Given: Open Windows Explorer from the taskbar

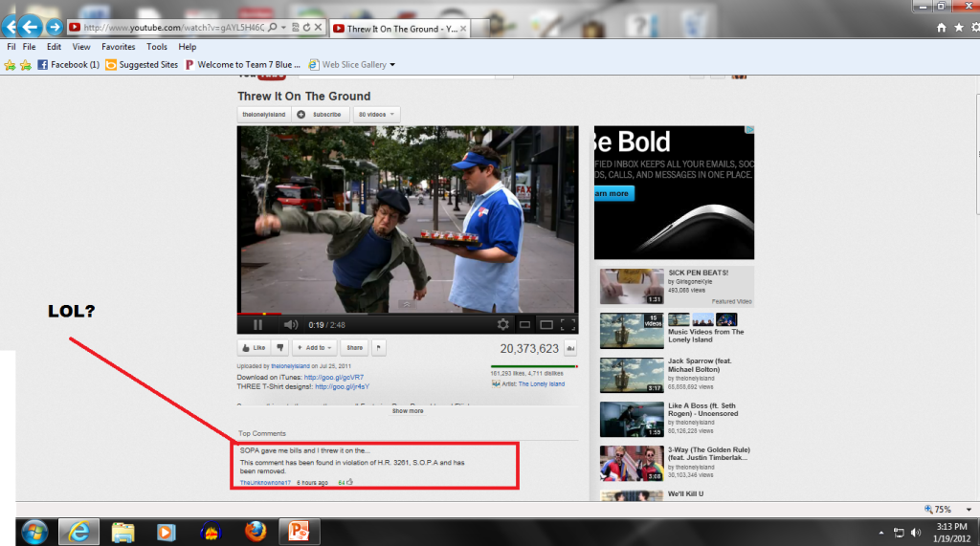Looking at the screenshot, I should 123,533.
